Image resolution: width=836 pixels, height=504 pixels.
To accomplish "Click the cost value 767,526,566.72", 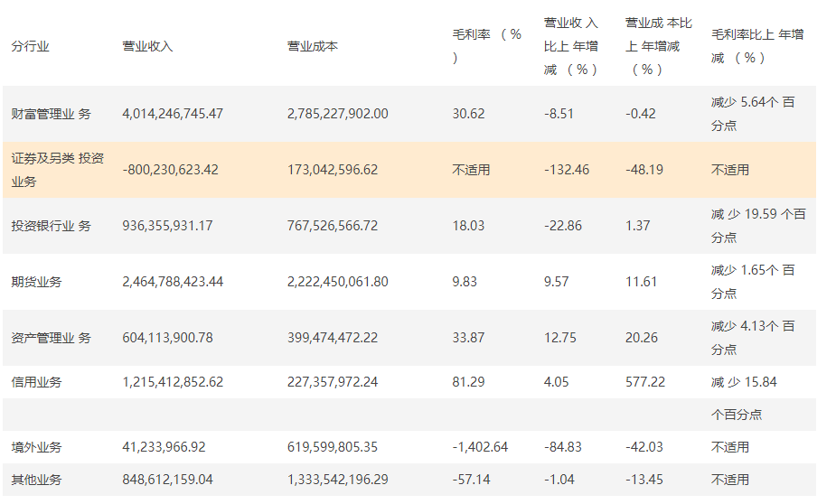I will [x=333, y=226].
